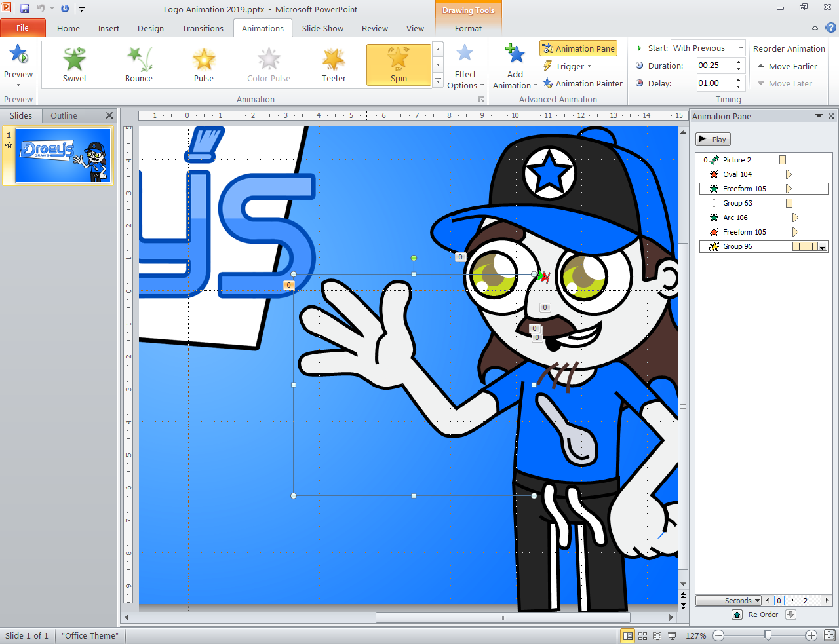The width and height of the screenshot is (839, 644).
Task: Switch to the View tab
Action: 415,28
